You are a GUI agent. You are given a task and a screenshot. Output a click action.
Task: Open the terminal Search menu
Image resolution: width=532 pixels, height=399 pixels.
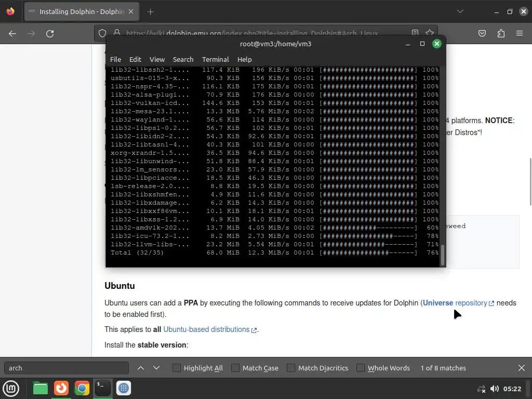[183, 59]
